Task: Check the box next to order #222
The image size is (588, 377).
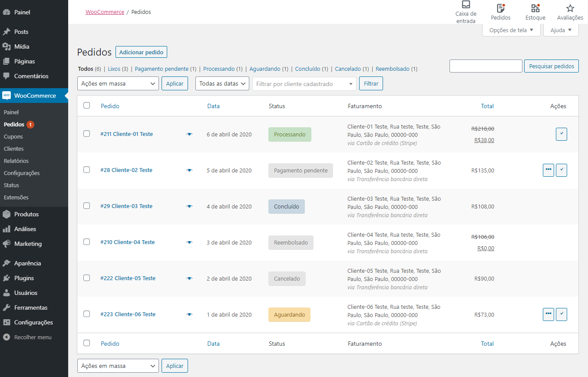Action: [87, 278]
